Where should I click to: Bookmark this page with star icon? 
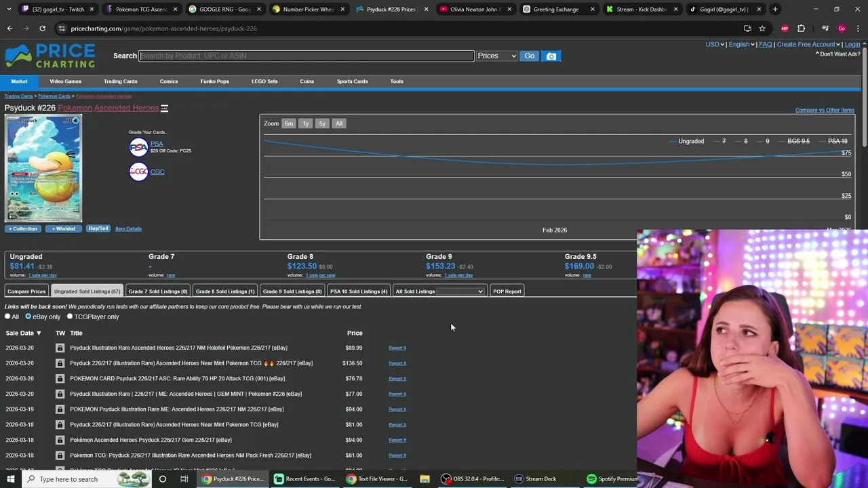pyautogui.click(x=762, y=28)
